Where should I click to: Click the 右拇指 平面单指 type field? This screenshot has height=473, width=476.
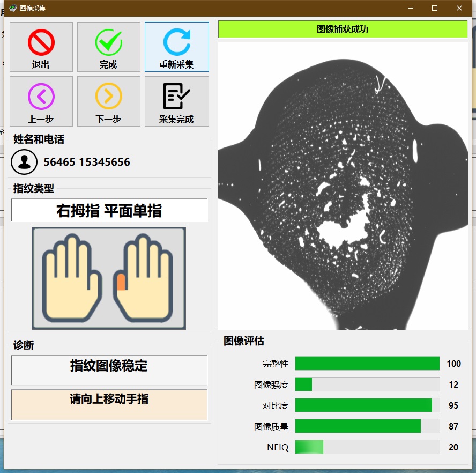(109, 211)
